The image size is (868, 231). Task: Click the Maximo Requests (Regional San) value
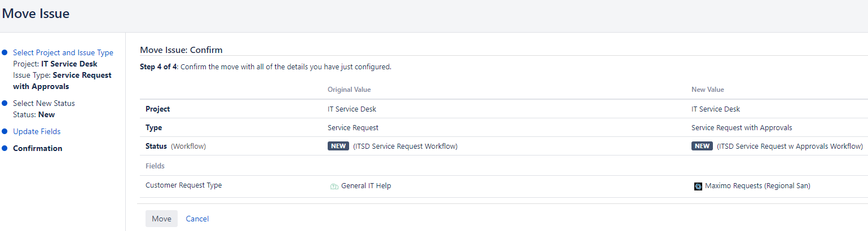757,186
